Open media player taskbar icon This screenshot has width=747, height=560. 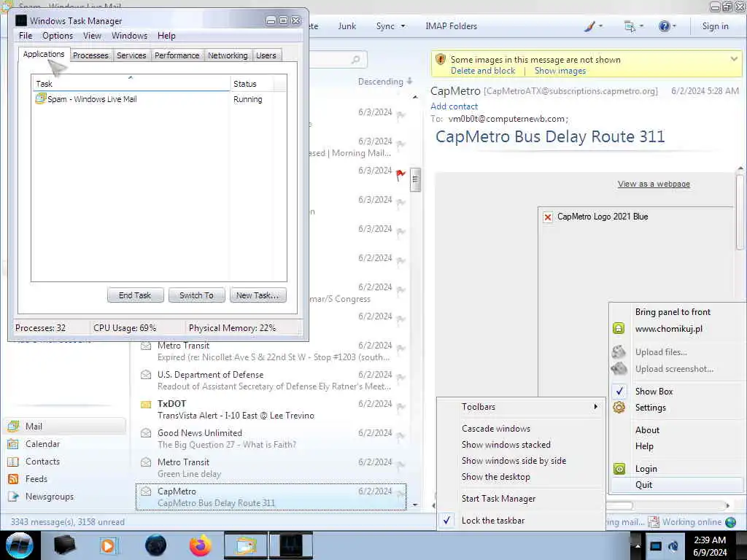click(x=108, y=545)
